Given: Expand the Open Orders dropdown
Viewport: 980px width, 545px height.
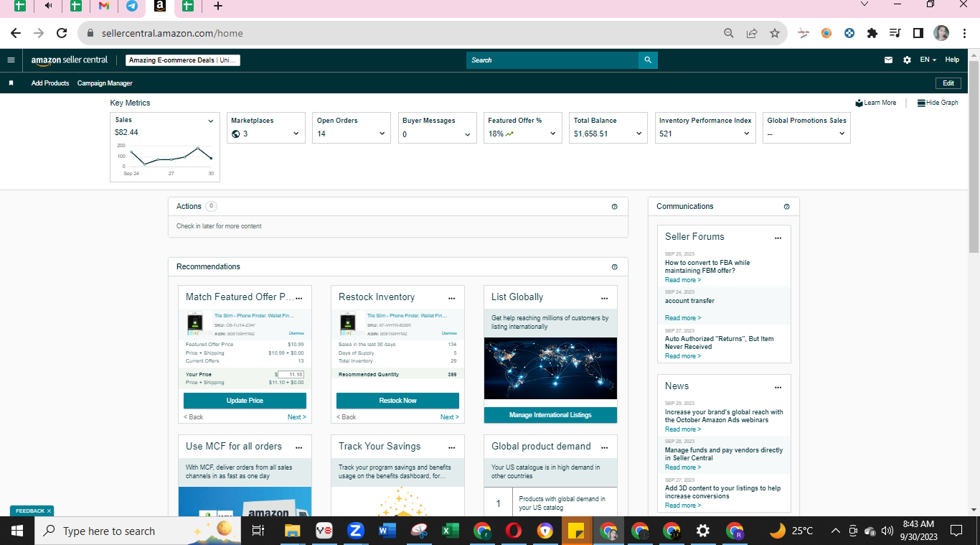Looking at the screenshot, I should [x=382, y=134].
